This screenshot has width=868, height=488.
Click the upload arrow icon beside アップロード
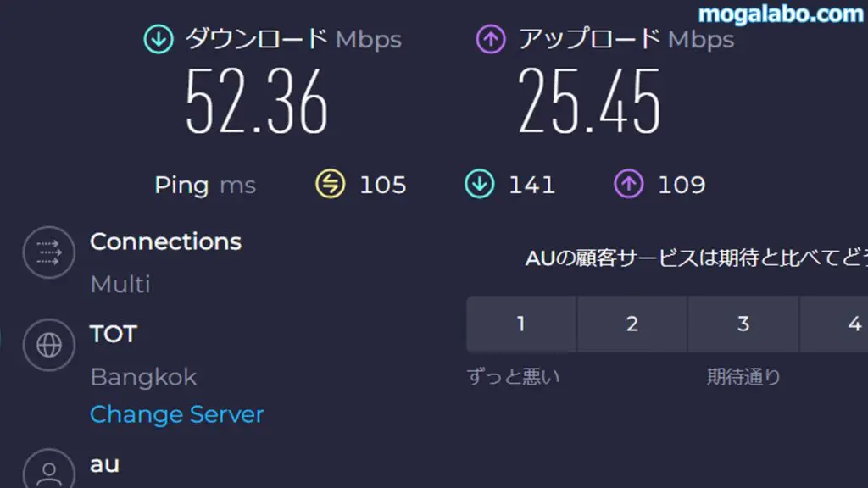(x=491, y=39)
